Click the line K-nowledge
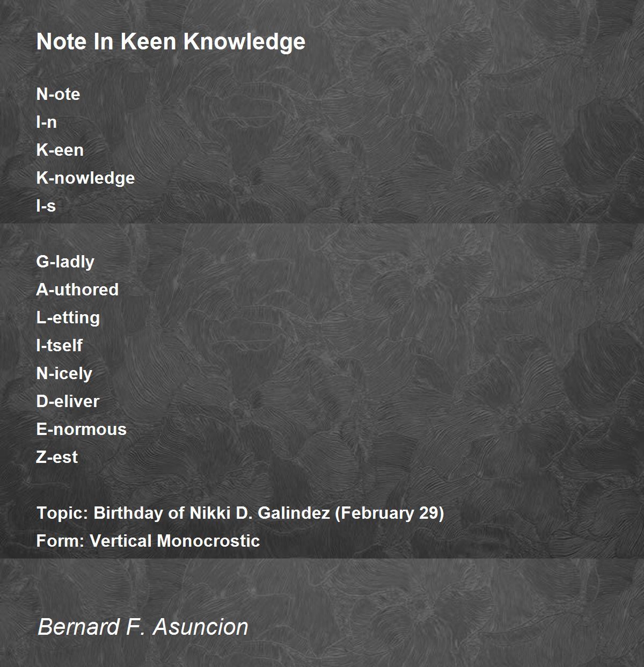 [x=85, y=178]
